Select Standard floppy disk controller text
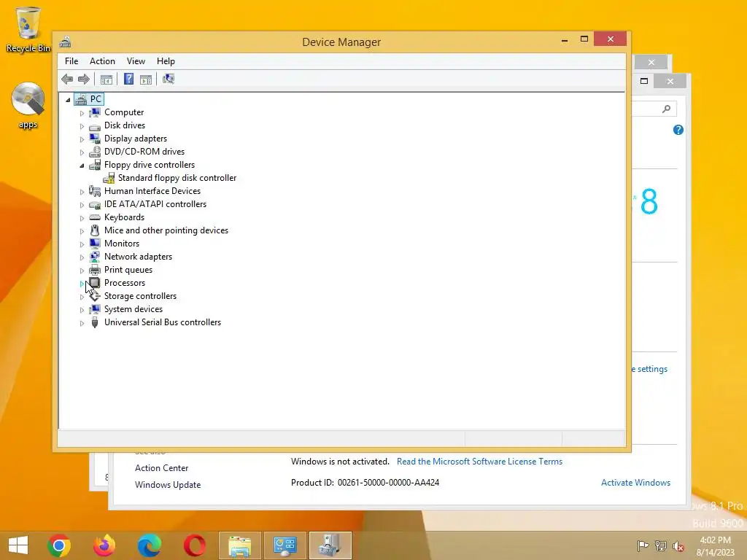The image size is (747, 560). (x=177, y=178)
